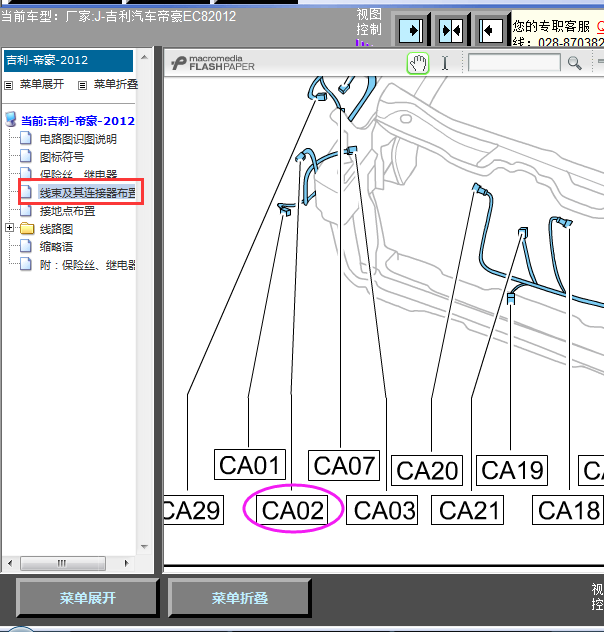Click the computer icon beside 当前:吉利-帝豪-2012

pyautogui.click(x=11, y=120)
